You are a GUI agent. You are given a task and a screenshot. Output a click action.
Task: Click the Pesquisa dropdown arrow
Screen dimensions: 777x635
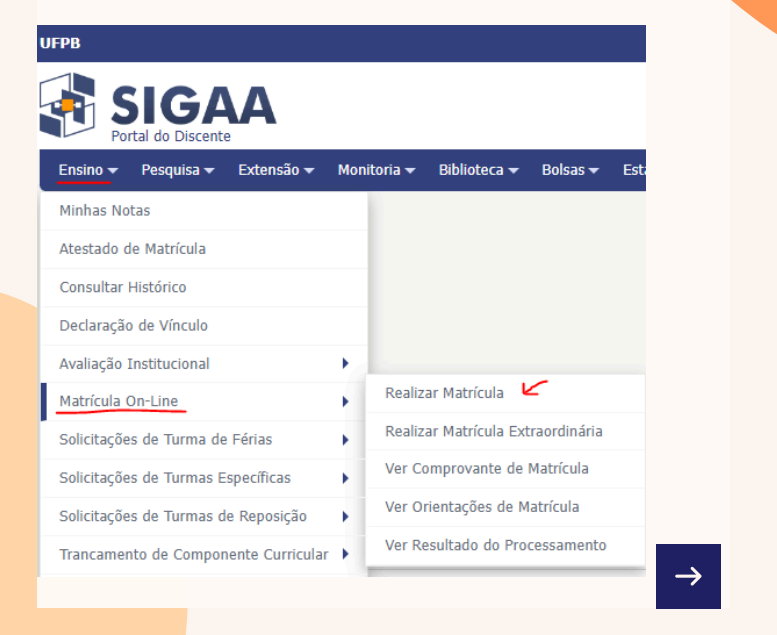210,171
